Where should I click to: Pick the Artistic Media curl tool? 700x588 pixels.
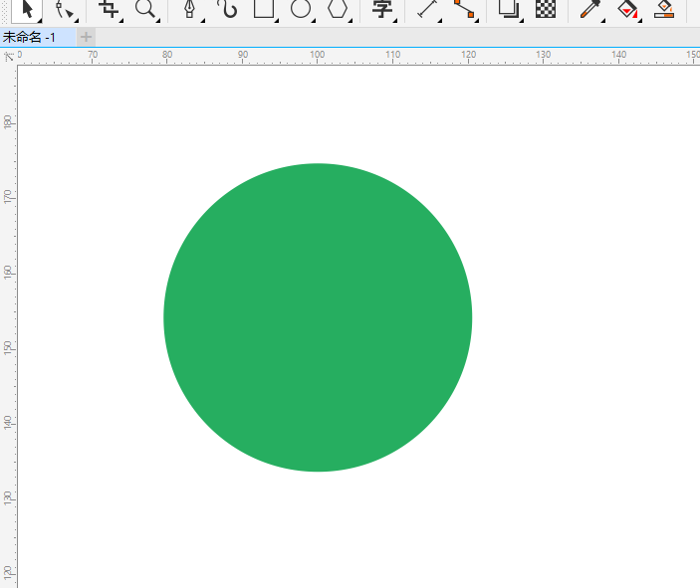[x=227, y=10]
